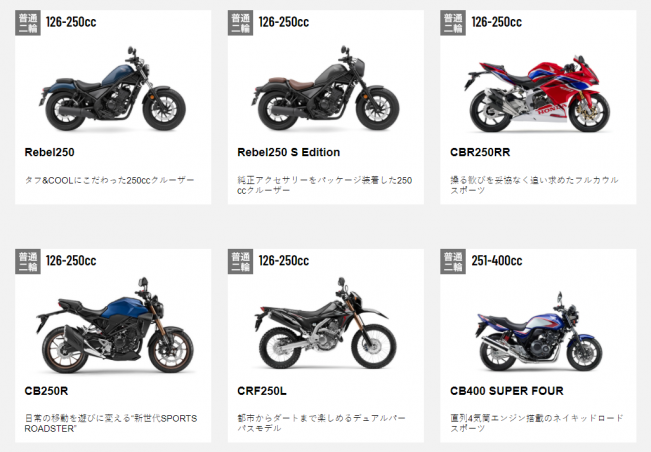Click the 普通二輪 badge on Rebel250 S Edition card
This screenshot has height=452, width=651.
(240, 23)
